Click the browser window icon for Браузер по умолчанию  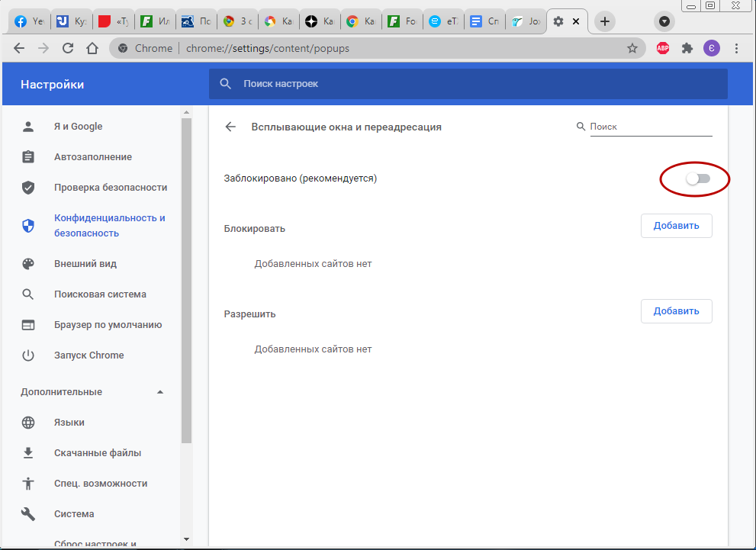pyautogui.click(x=28, y=325)
